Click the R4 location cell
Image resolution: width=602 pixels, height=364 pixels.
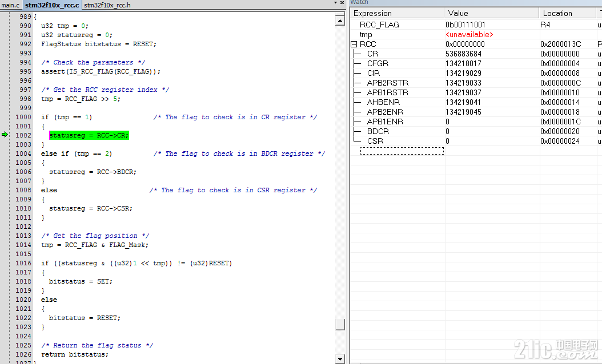[x=545, y=25]
